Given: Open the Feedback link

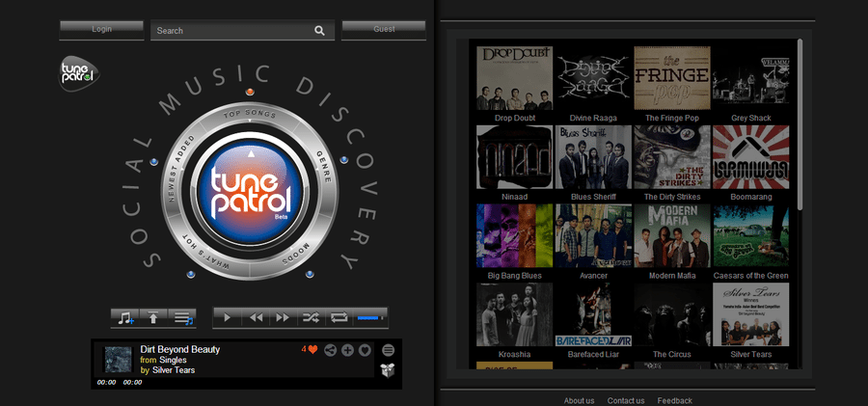Looking at the screenshot, I should click(x=675, y=400).
